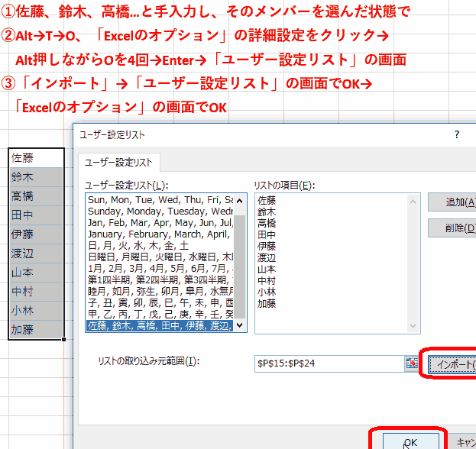This screenshot has height=449, width=476.
Task: Select worksheet cell containing 鈴木
Action: 36,177
